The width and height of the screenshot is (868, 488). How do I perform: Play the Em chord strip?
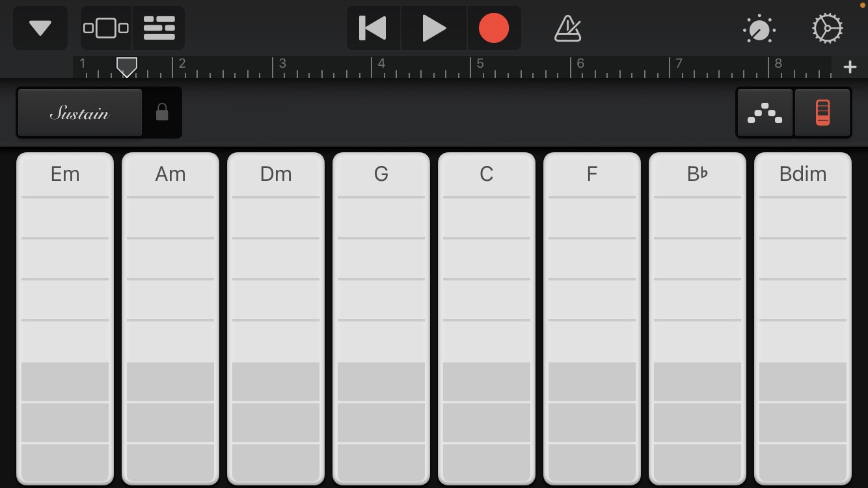point(65,319)
